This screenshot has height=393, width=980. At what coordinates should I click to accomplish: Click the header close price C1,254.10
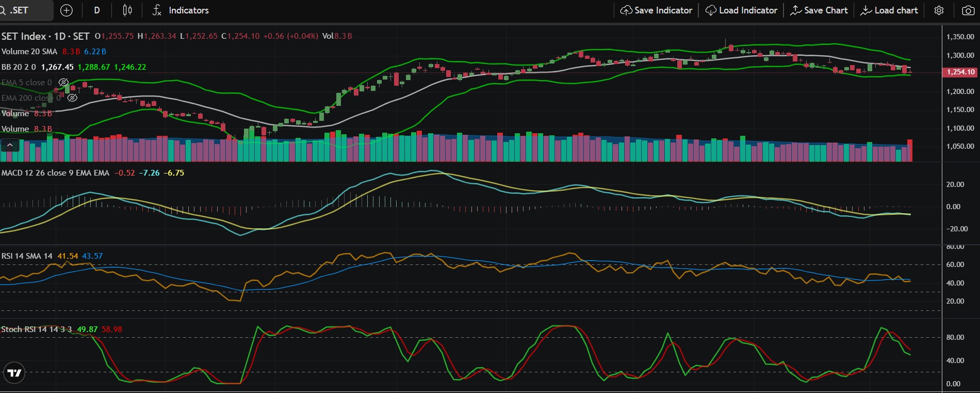(240, 36)
